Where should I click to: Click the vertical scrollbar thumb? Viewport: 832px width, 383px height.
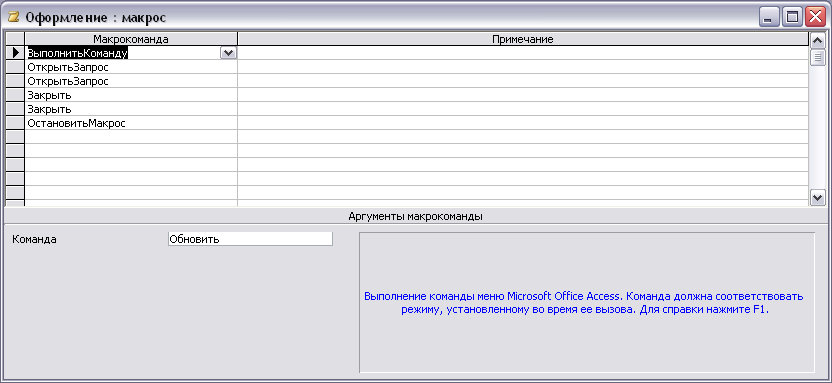click(817, 56)
